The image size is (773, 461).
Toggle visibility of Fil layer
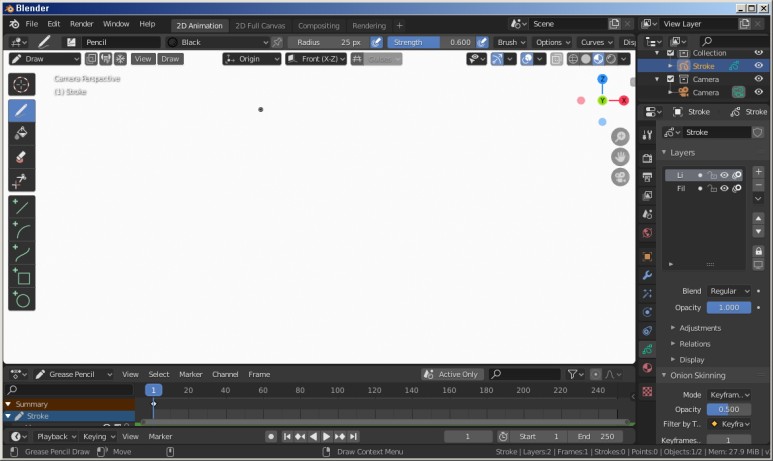[x=724, y=188]
